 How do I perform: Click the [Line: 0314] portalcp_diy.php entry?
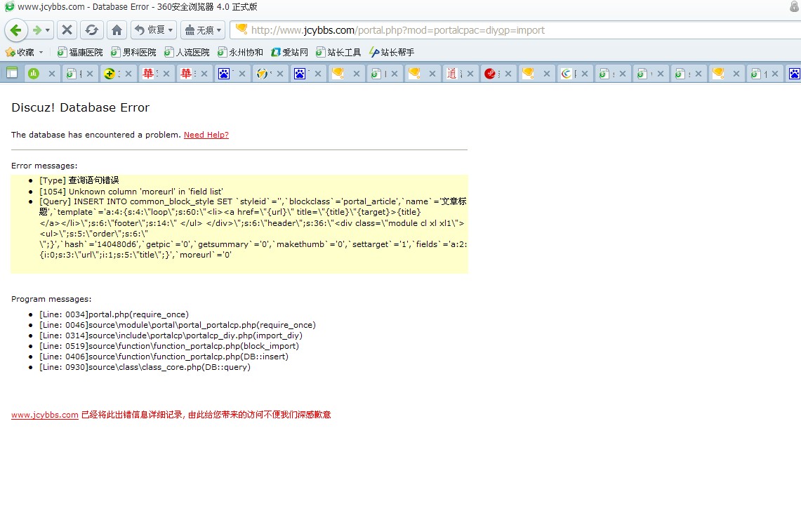pyautogui.click(x=171, y=335)
